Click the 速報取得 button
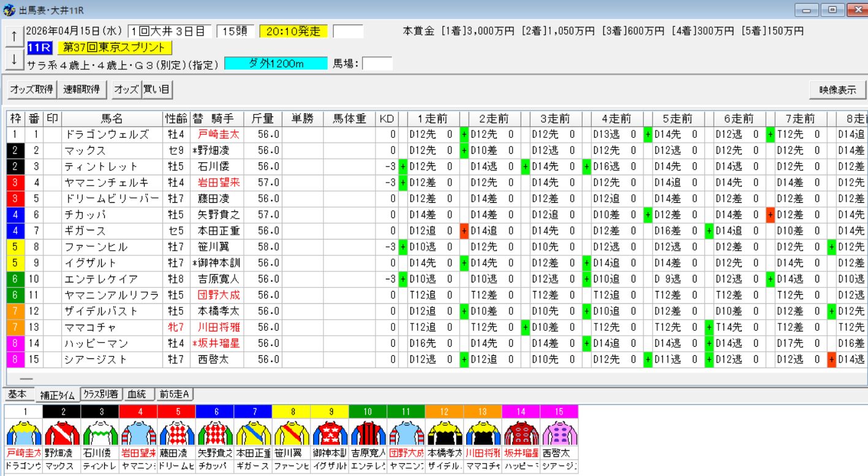The image size is (868, 476). pyautogui.click(x=81, y=89)
